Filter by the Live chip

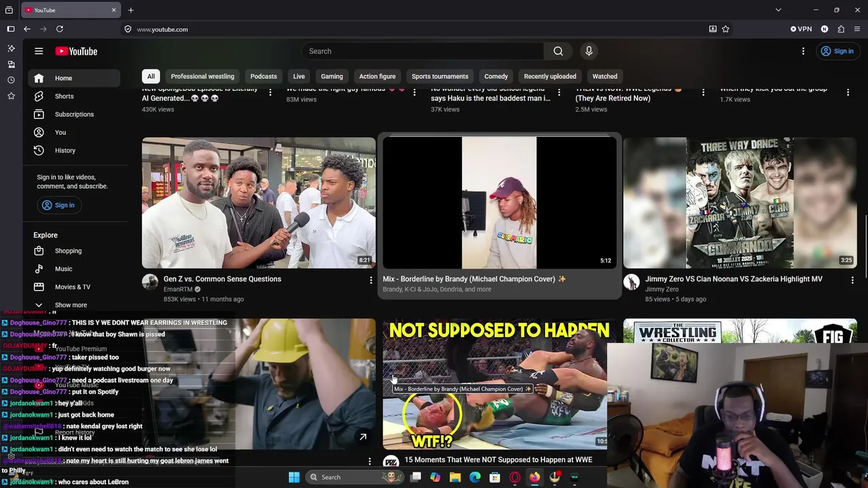click(x=299, y=77)
